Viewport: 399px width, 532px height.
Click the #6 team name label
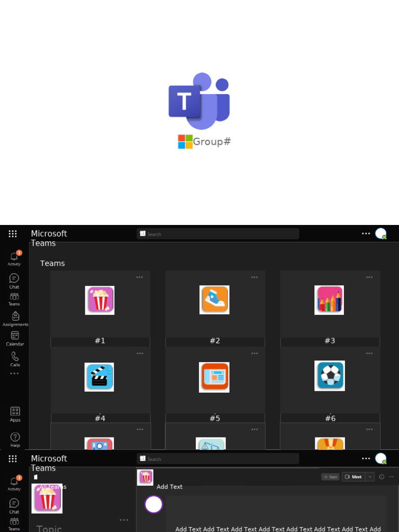(330, 418)
